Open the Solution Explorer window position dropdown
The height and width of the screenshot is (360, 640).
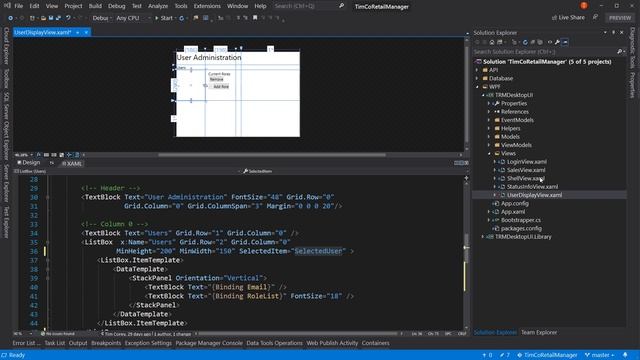pyautogui.click(x=605, y=32)
